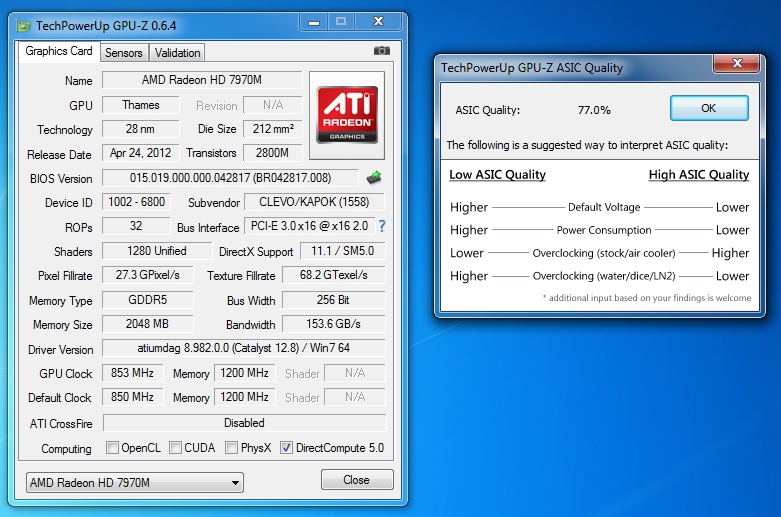
Task: Click the ATI CrossFire field showing Disabled
Action: 244,423
